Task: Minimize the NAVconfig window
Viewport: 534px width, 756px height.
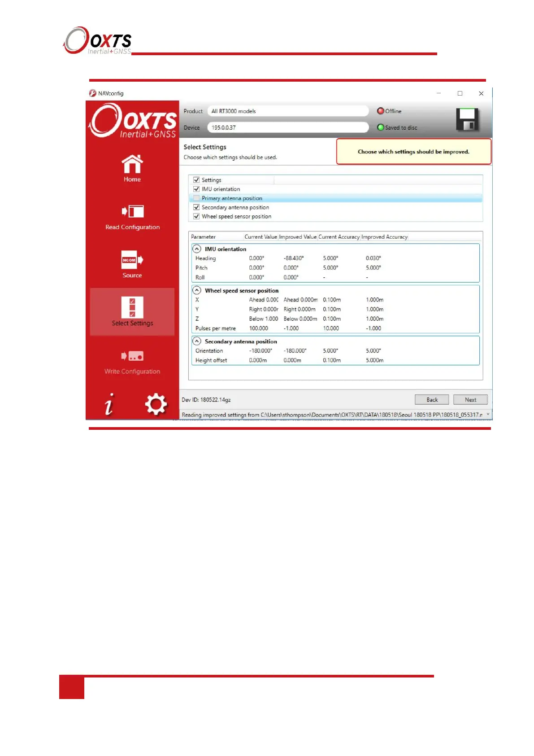Action: (x=439, y=93)
